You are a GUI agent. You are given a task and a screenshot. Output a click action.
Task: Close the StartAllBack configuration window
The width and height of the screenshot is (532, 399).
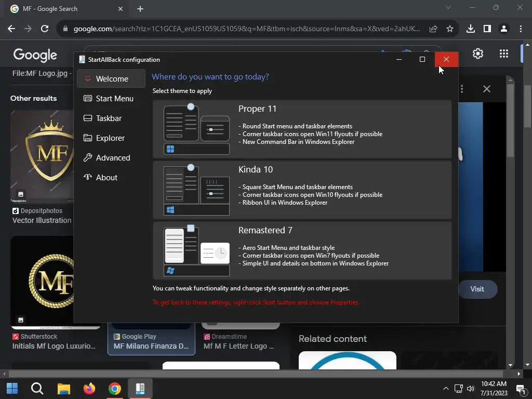click(x=446, y=59)
